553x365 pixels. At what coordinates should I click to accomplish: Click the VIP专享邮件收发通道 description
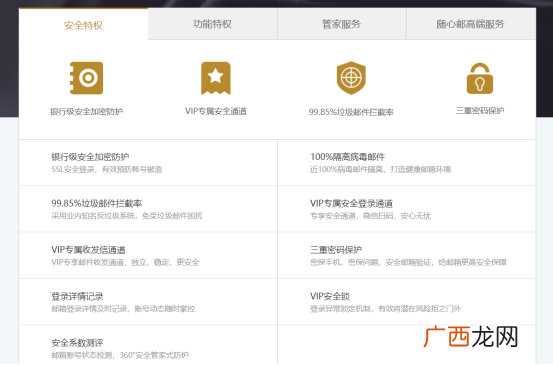pyautogui.click(x=125, y=262)
